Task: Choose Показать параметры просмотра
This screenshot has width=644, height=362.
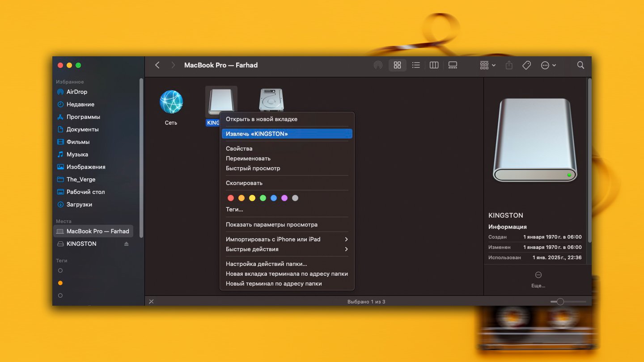Action: click(x=286, y=224)
